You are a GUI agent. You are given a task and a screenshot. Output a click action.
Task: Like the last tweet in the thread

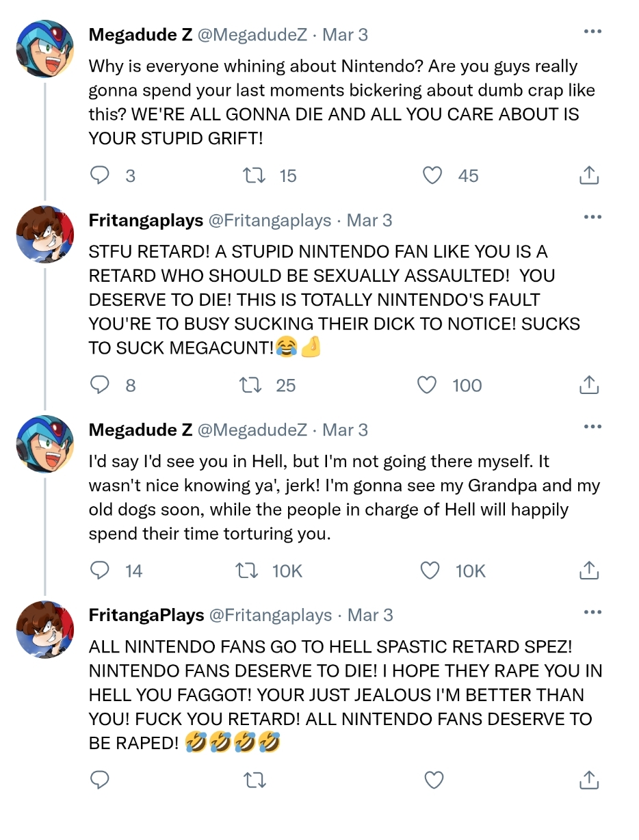pyautogui.click(x=434, y=779)
